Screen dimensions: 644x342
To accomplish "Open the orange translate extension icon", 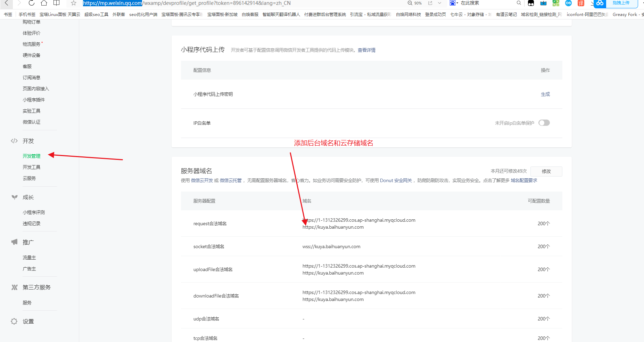I will pyautogui.click(x=581, y=3).
